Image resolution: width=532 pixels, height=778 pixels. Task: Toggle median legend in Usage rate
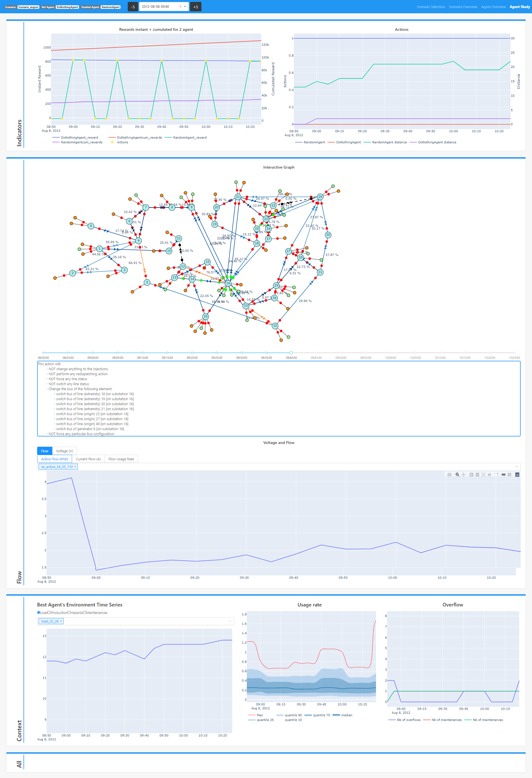pyautogui.click(x=342, y=715)
